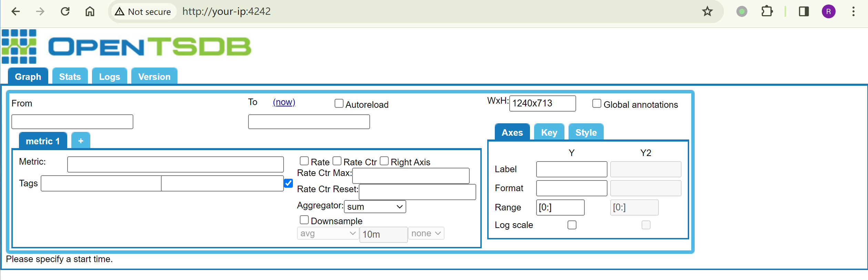Open the avg downsample function dropdown
The width and height of the screenshot is (868, 280).
327,234
